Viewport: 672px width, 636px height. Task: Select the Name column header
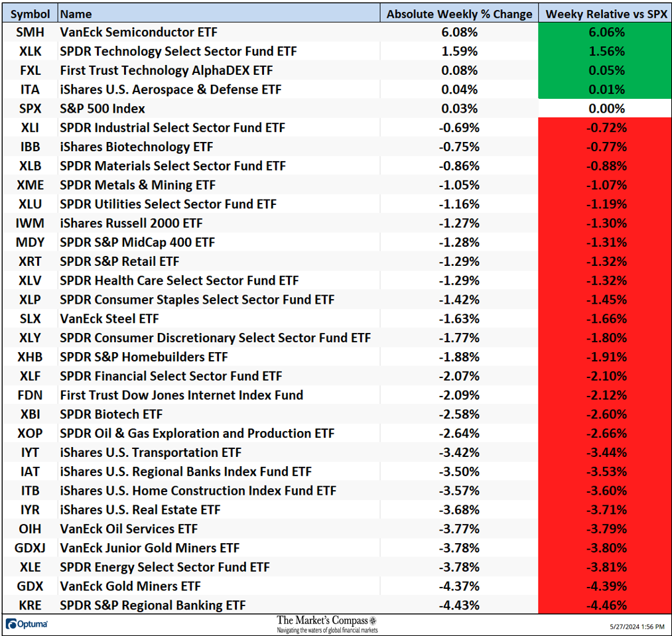[x=219, y=14]
